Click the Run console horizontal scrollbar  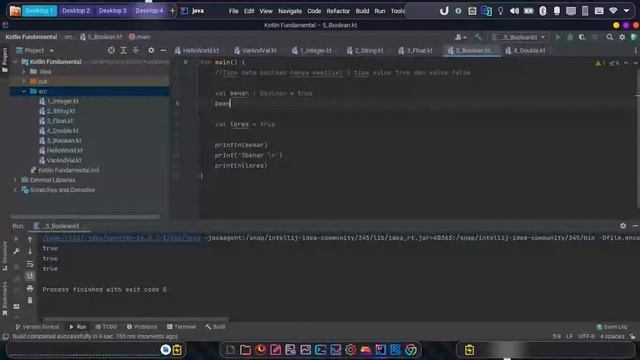pos(136,319)
